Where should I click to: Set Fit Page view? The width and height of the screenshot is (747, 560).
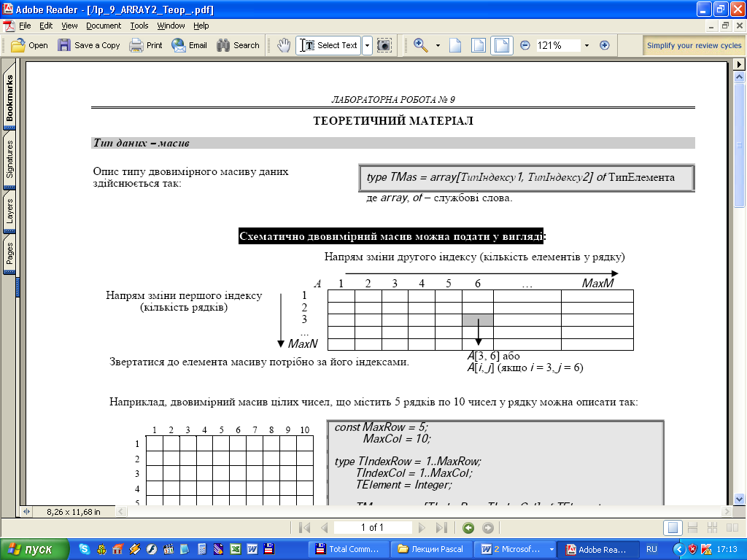tap(479, 45)
